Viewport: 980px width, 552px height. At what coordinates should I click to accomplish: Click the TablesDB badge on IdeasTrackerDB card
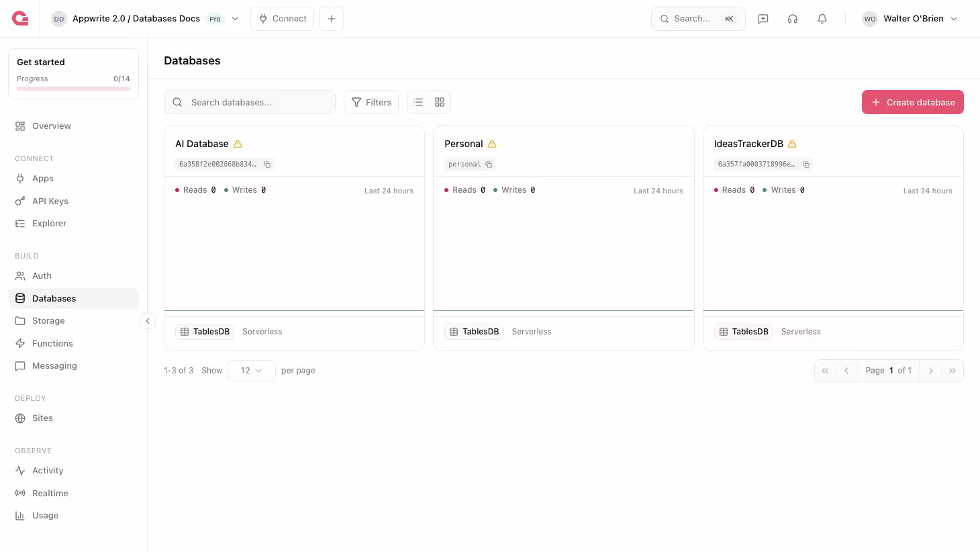coord(744,332)
